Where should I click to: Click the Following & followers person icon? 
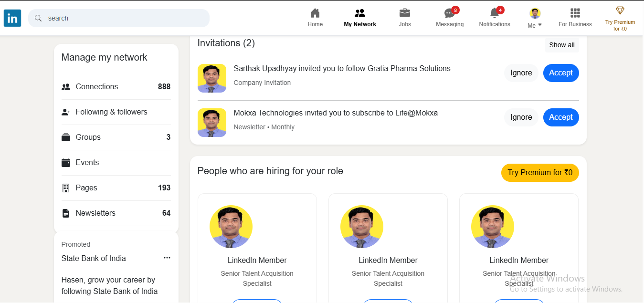coord(66,112)
